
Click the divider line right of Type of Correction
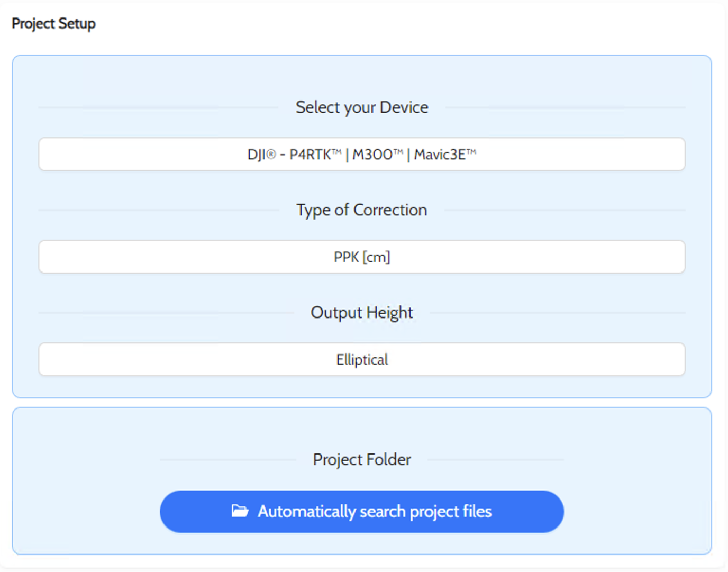pos(565,210)
